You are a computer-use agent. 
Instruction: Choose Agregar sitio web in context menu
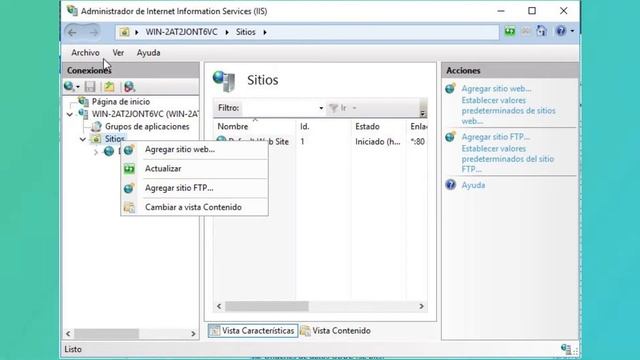[x=194, y=149]
